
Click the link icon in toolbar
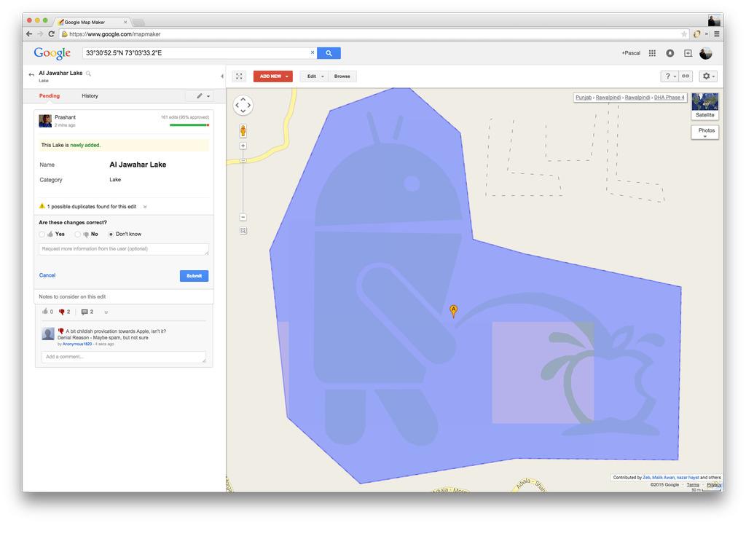click(x=686, y=76)
